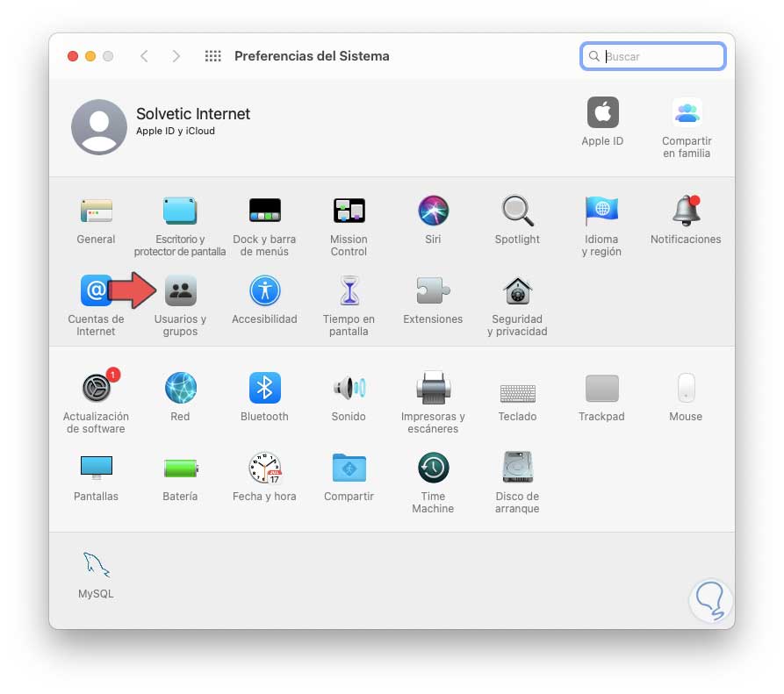This screenshot has width=784, height=694.
Task: Open Actualización de software pane
Action: click(x=97, y=387)
